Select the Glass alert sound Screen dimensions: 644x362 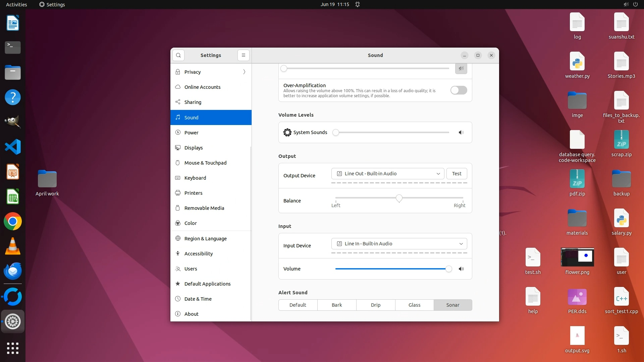(414, 305)
